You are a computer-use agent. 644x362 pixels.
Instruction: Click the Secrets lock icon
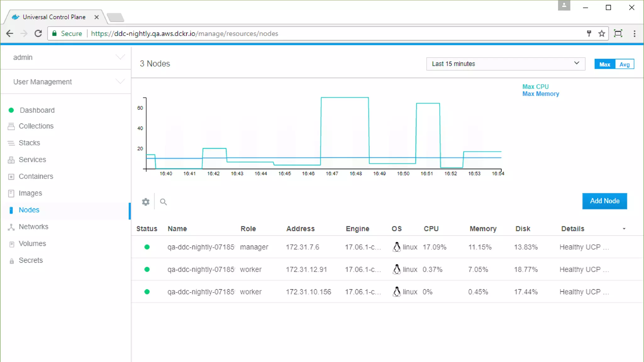point(12,261)
